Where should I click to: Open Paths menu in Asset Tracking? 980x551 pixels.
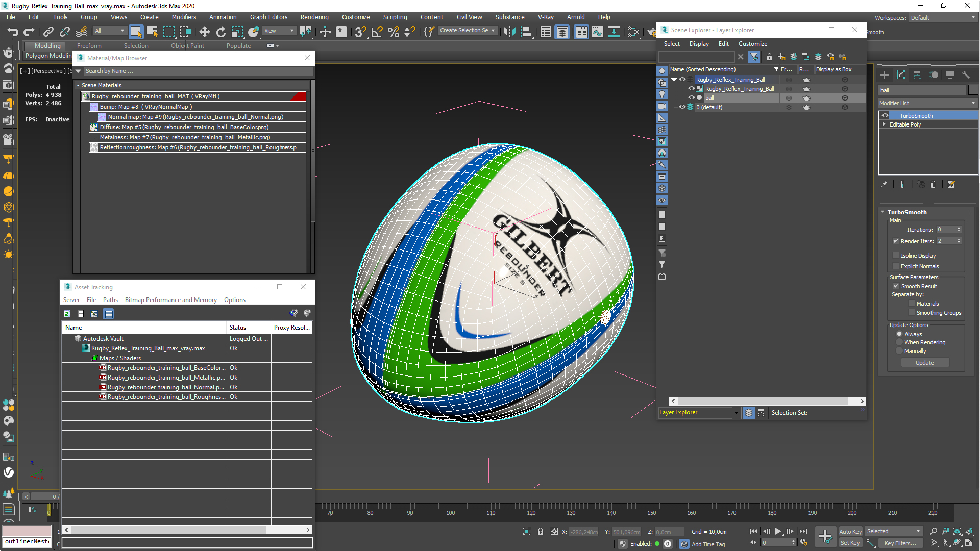point(110,300)
